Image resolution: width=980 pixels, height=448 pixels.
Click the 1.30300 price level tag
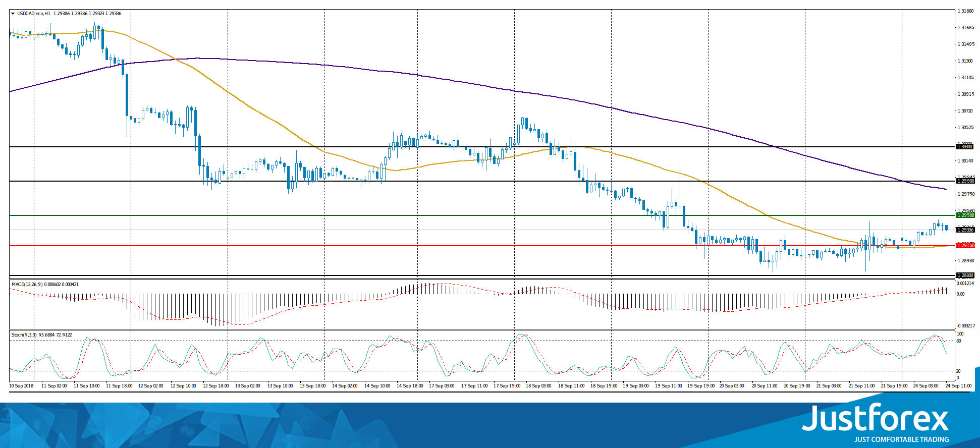pyautogui.click(x=965, y=146)
